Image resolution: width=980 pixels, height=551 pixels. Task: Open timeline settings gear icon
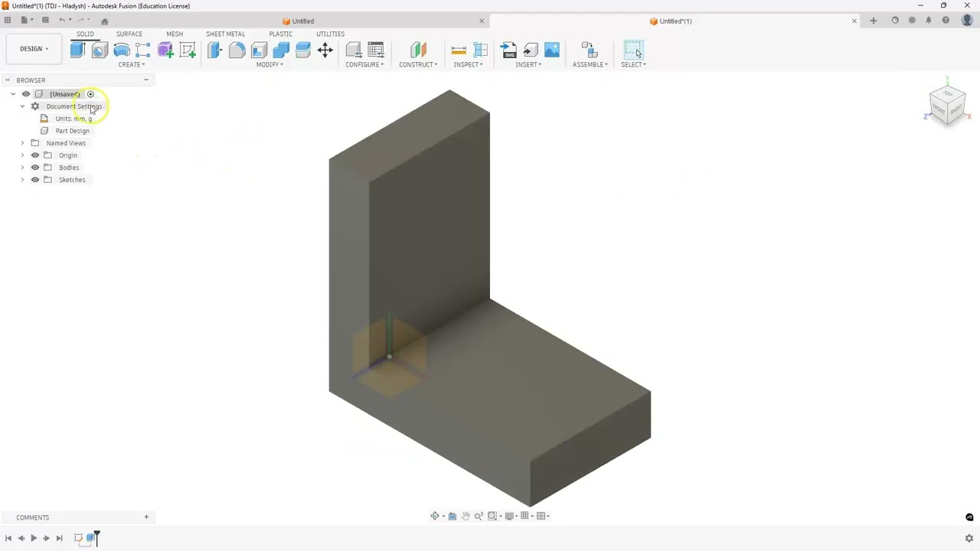(x=969, y=538)
